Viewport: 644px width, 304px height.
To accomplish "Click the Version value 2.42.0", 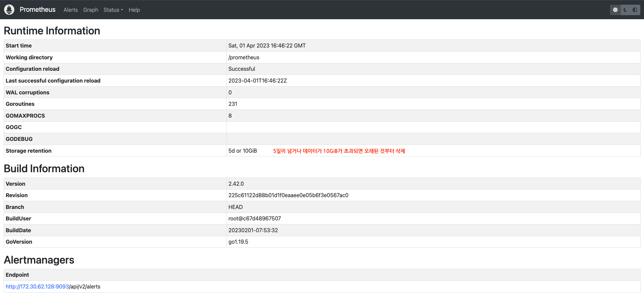I will click(x=236, y=184).
